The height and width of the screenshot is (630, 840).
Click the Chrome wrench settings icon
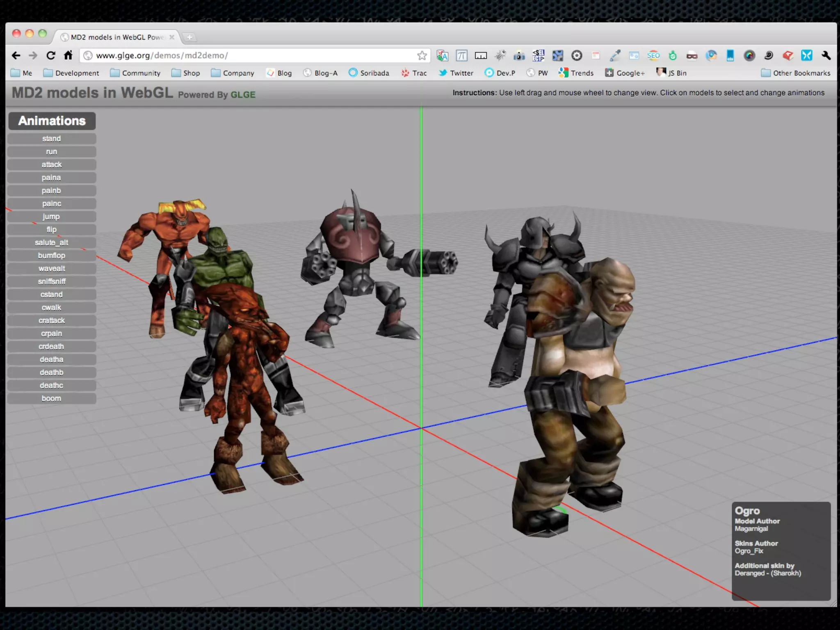(826, 55)
